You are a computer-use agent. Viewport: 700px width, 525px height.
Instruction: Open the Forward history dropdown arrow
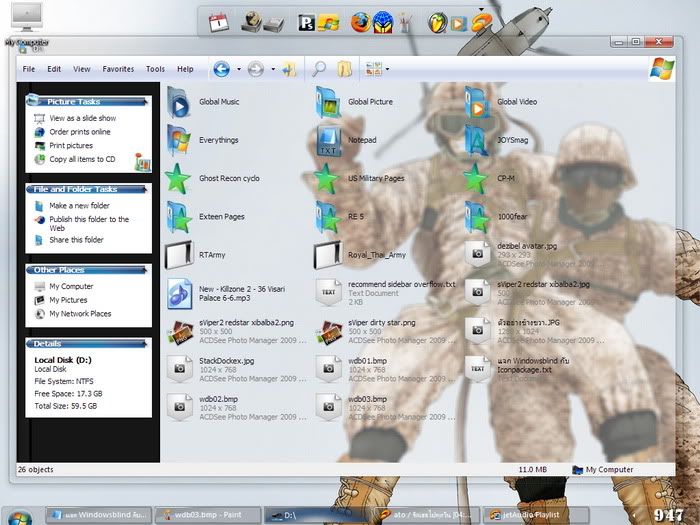click(273, 69)
